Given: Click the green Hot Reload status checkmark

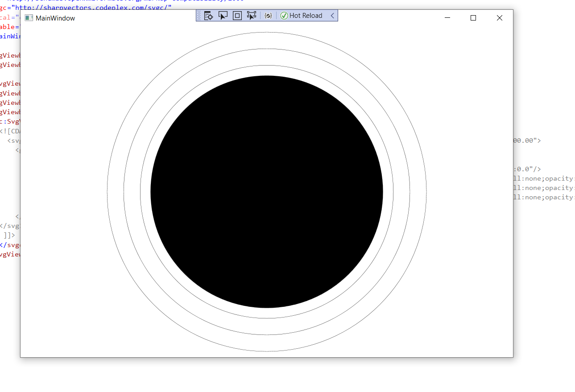Looking at the screenshot, I should 284,15.
